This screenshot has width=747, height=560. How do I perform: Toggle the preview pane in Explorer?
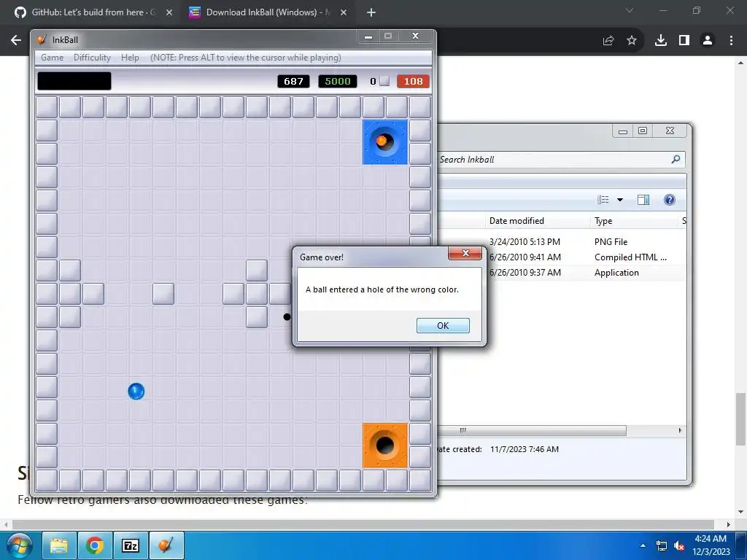pyautogui.click(x=643, y=200)
